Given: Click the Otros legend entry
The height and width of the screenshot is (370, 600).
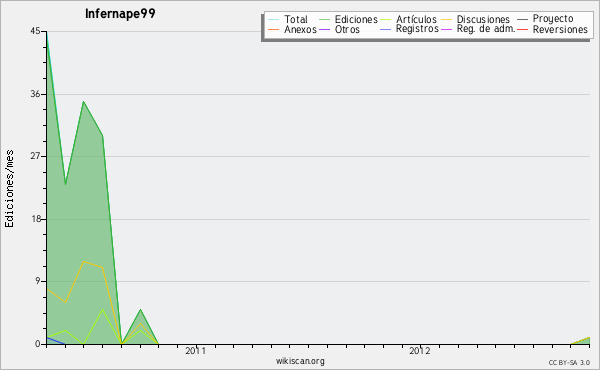Looking at the screenshot, I should pyautogui.click(x=339, y=29).
